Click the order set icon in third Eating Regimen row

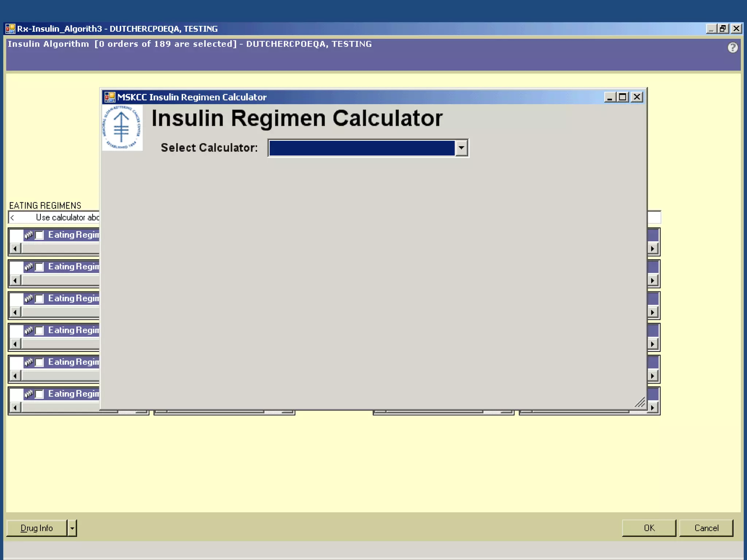(29, 298)
